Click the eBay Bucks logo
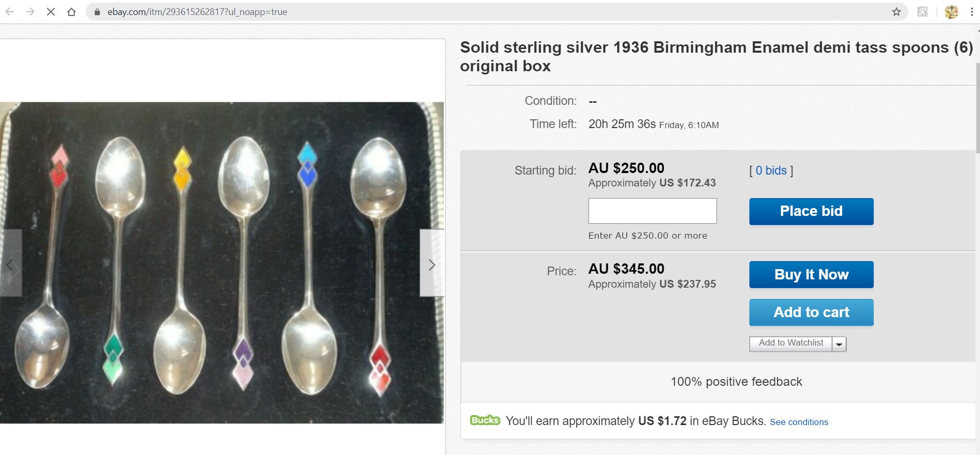This screenshot has width=980, height=455. coord(486,420)
